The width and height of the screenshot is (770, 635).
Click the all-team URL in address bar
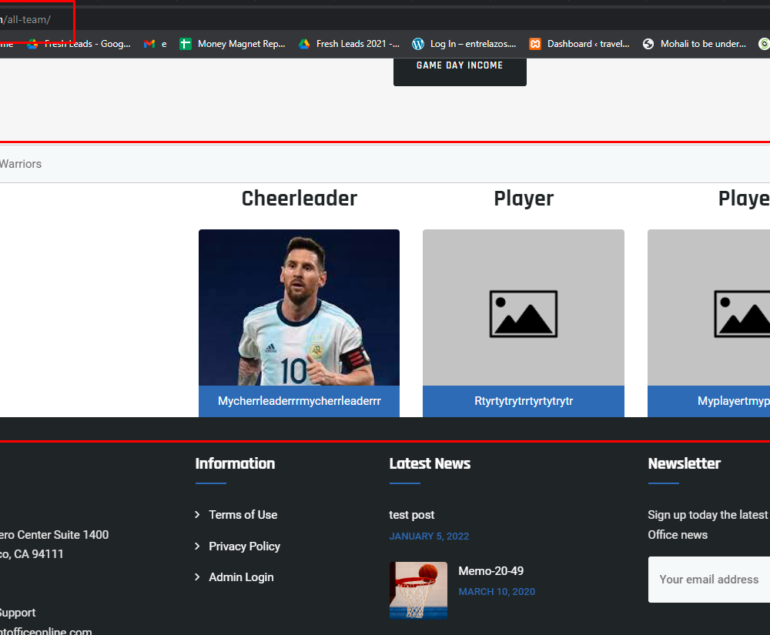tap(26, 20)
